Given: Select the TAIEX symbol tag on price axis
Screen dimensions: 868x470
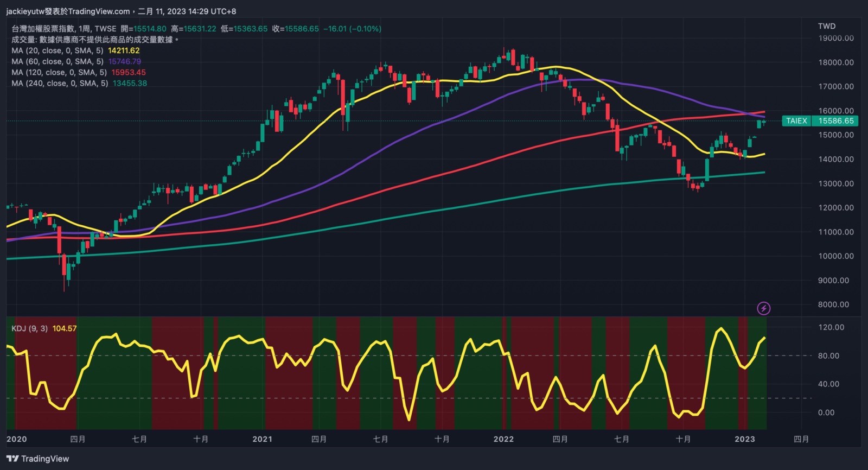Looking at the screenshot, I should [796, 121].
